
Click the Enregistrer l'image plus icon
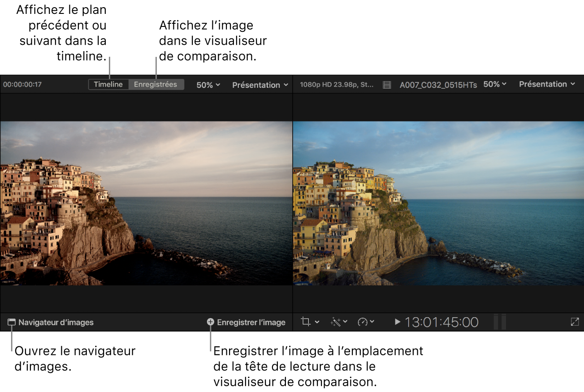211,322
